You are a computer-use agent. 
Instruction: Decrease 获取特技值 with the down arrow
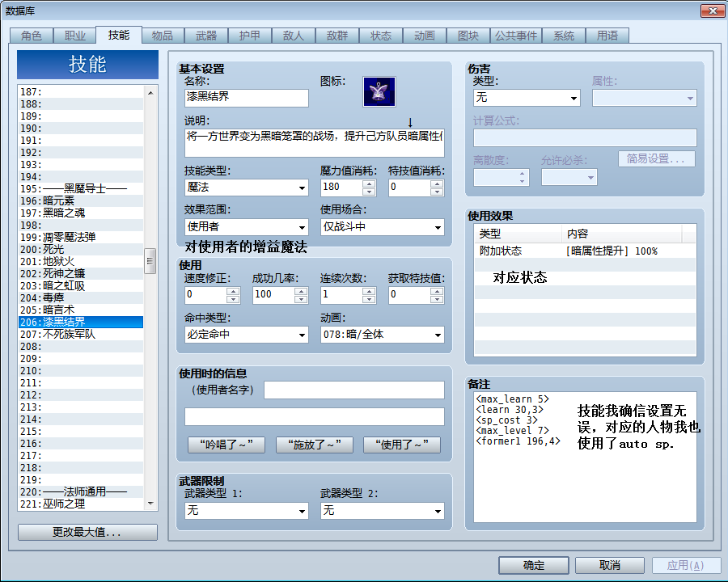coord(437,299)
